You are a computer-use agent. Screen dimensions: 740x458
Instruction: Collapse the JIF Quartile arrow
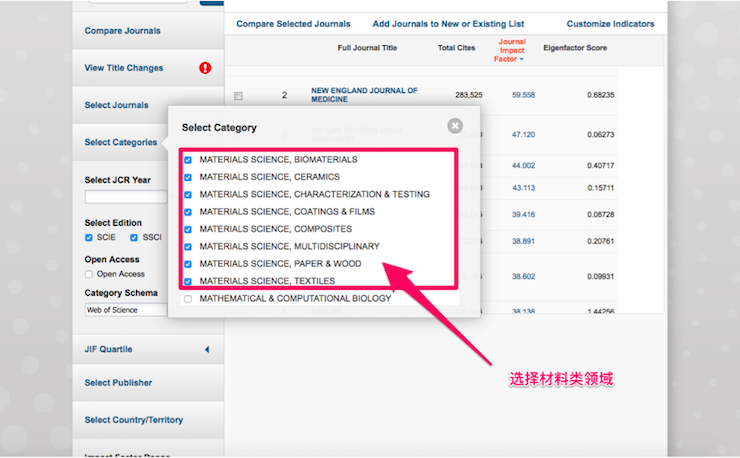(207, 349)
